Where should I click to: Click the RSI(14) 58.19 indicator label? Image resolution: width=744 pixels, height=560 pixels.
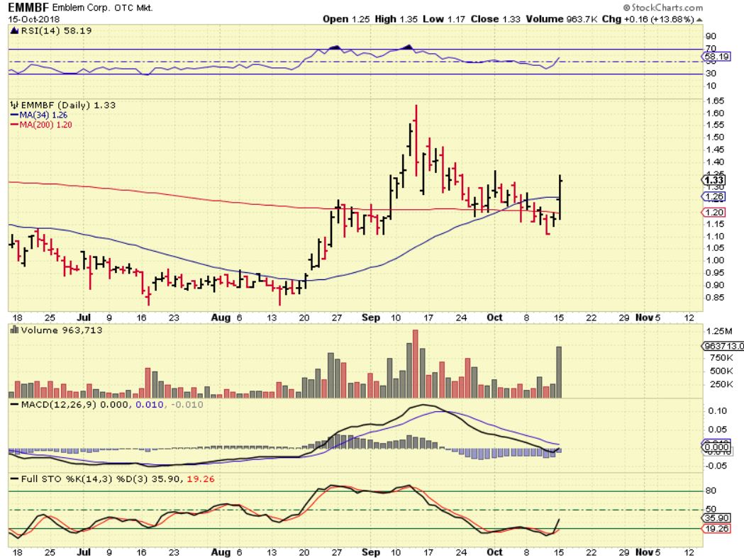pyautogui.click(x=56, y=30)
